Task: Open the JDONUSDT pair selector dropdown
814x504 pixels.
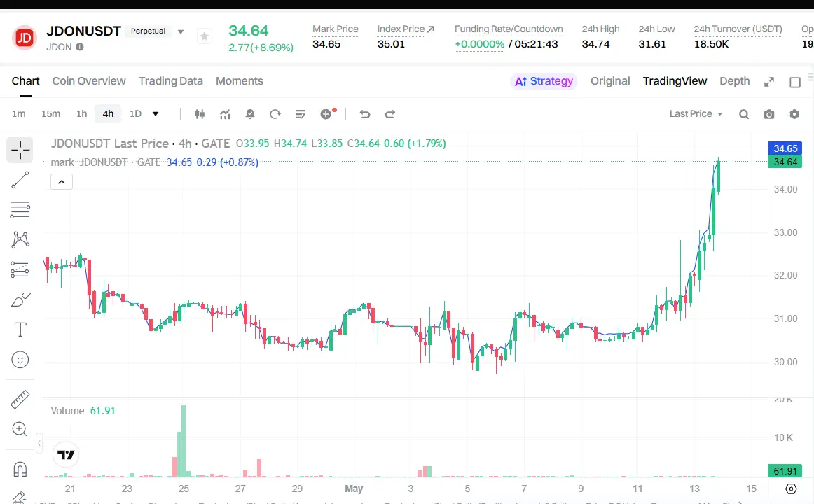Action: [181, 31]
